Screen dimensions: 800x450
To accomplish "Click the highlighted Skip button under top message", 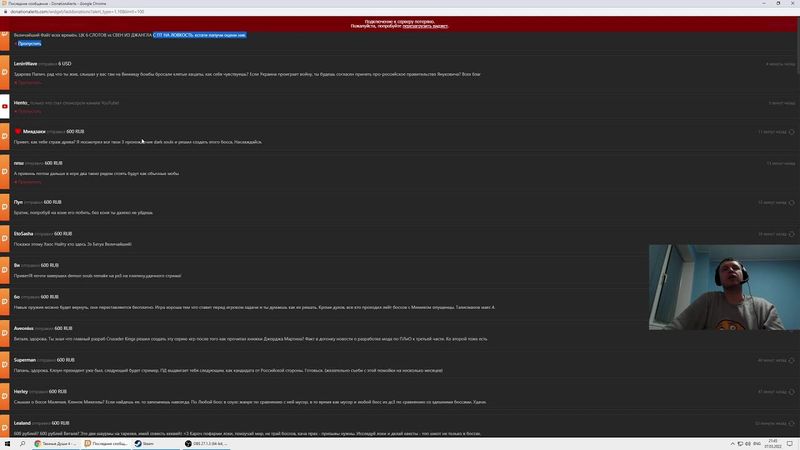I will (x=29, y=44).
